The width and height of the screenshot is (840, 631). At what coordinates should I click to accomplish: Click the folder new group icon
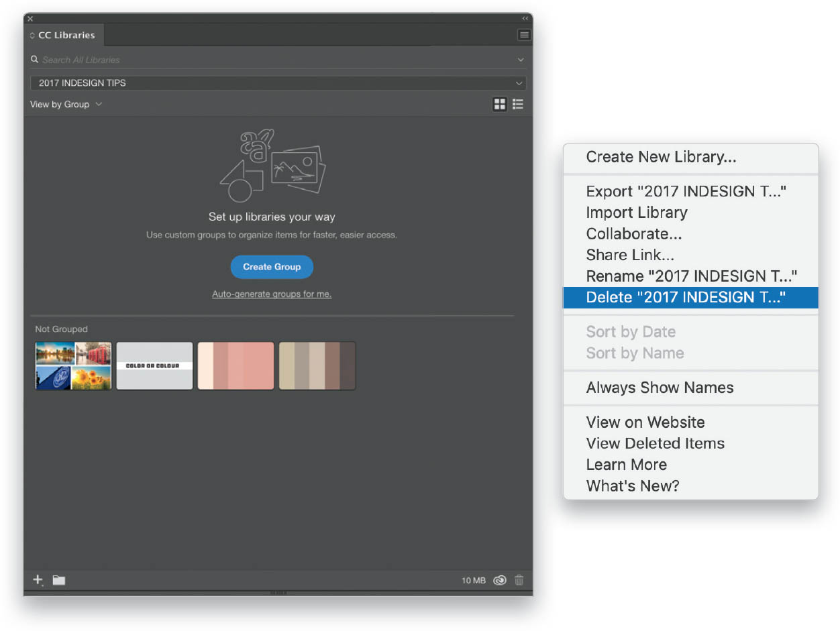coord(59,580)
